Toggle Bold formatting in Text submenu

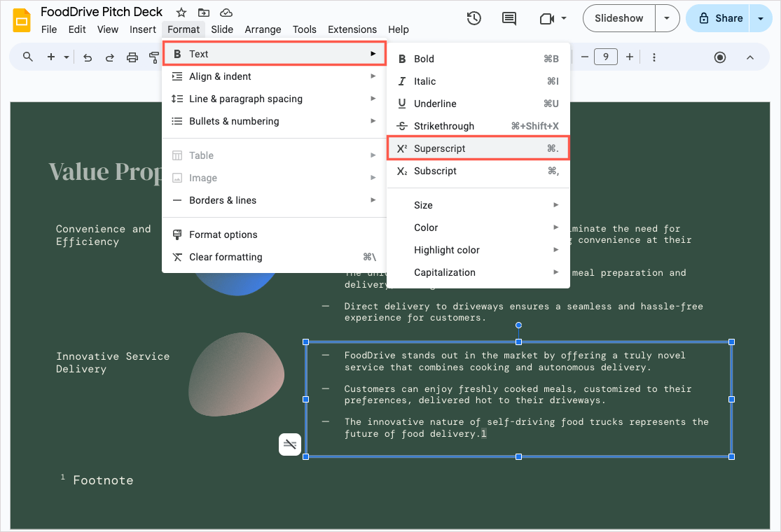tap(478, 59)
